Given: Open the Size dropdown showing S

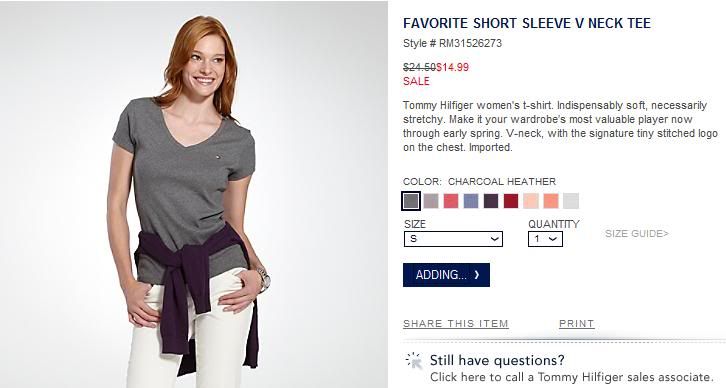Looking at the screenshot, I should tap(453, 239).
